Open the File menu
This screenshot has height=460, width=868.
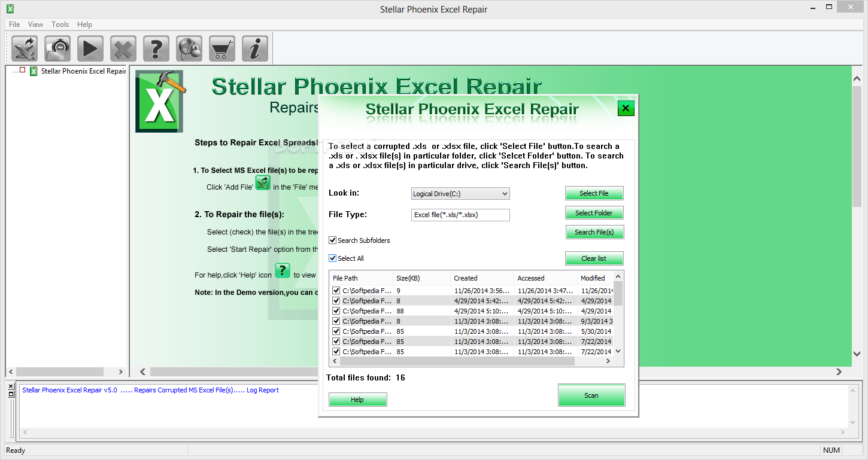coord(15,25)
